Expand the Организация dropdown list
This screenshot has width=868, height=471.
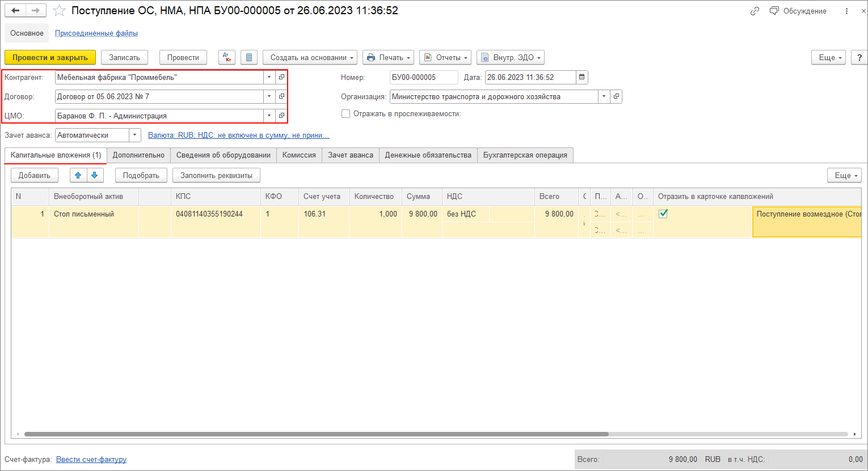point(604,96)
